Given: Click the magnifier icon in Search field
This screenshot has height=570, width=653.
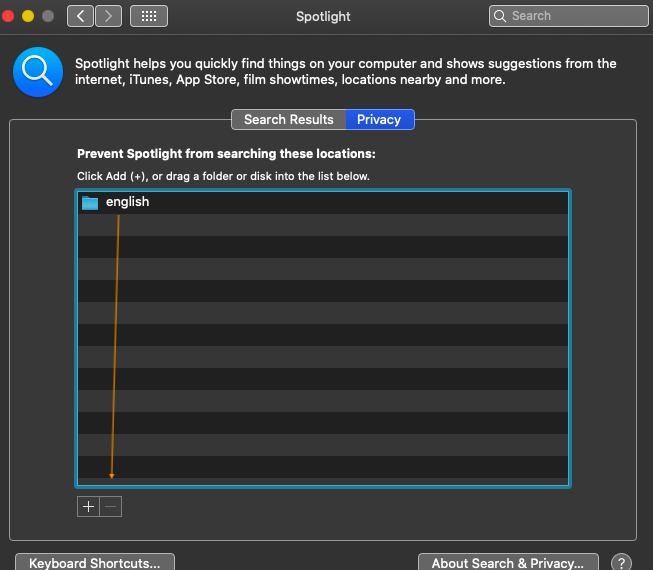Looking at the screenshot, I should [500, 16].
